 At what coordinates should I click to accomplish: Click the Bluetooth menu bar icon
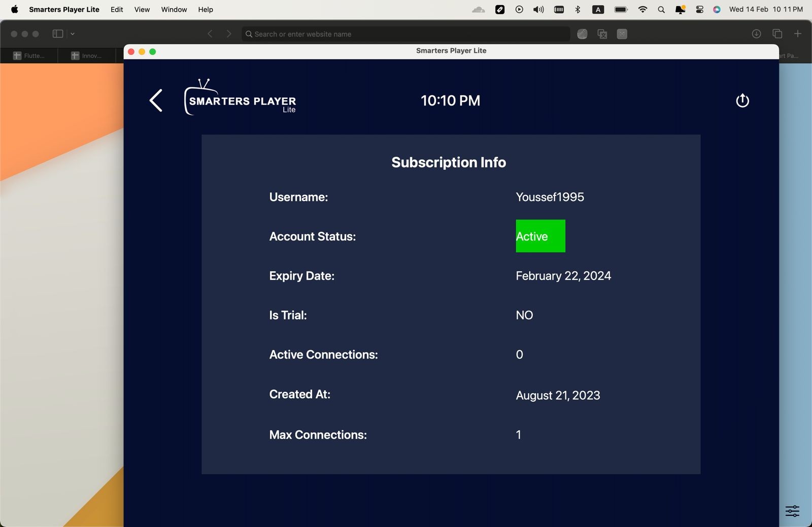coord(578,10)
